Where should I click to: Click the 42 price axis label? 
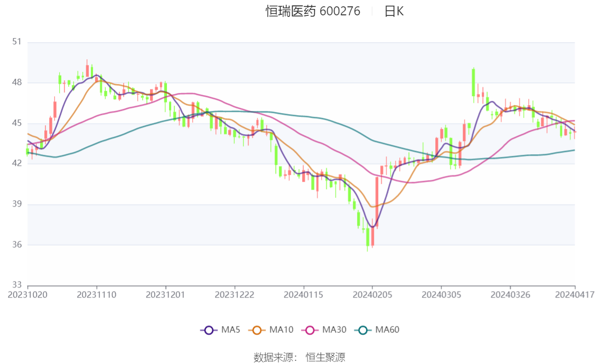click(17, 163)
